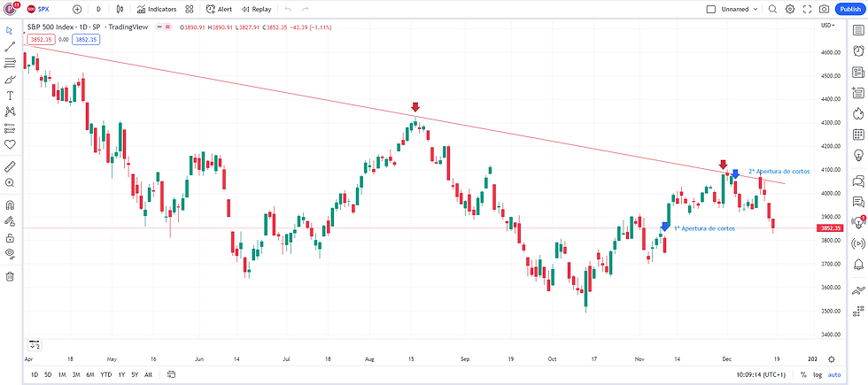
Task: Toggle stay in drawing mode
Action: 10,221
